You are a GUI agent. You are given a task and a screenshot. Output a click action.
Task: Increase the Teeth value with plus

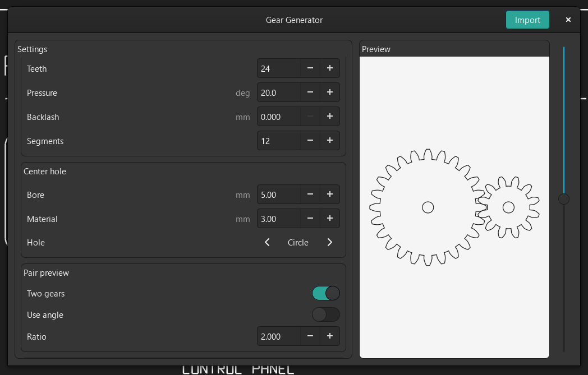[x=329, y=68]
